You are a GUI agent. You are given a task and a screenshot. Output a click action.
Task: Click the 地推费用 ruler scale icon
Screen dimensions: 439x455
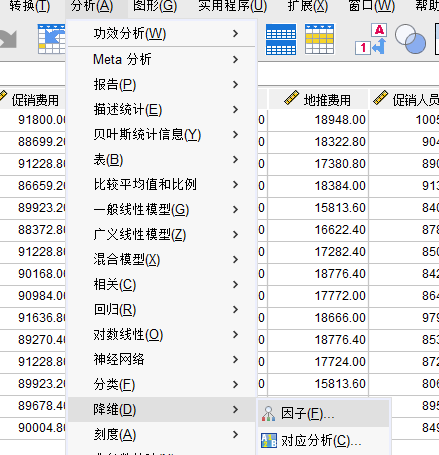pyautogui.click(x=291, y=98)
